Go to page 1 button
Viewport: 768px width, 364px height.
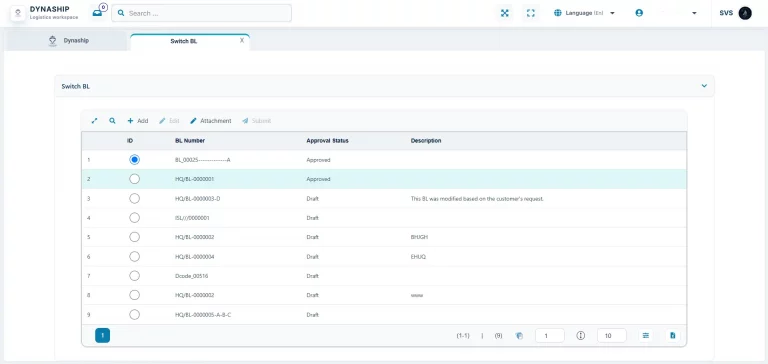(x=102, y=336)
